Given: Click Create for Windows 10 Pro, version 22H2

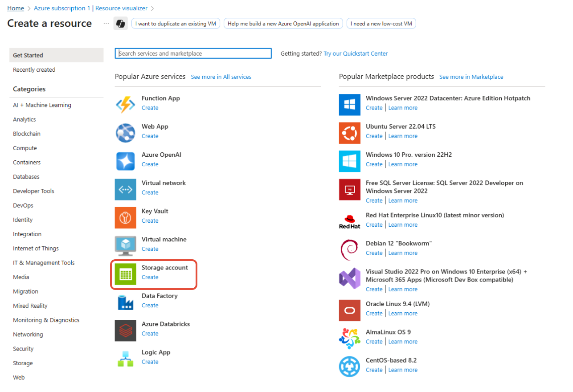Looking at the screenshot, I should coord(374,164).
